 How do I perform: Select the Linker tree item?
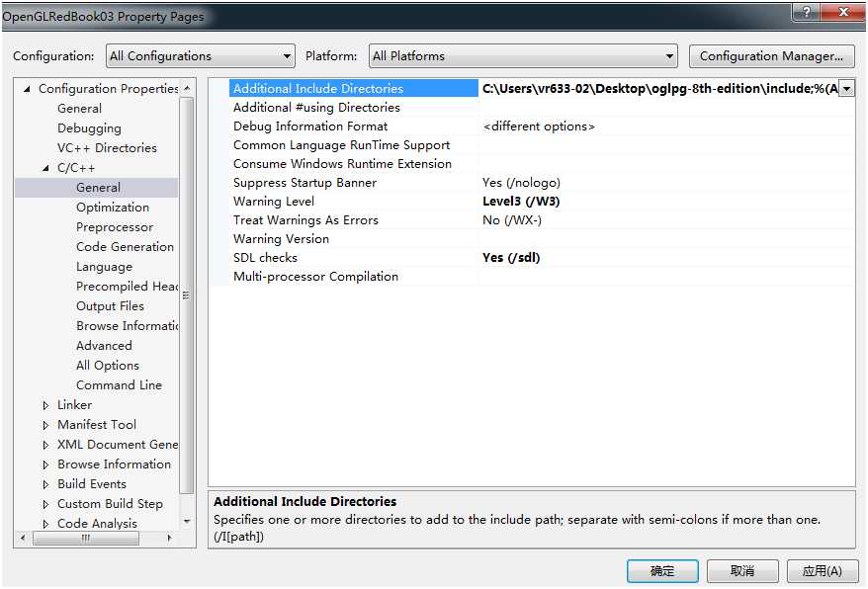tap(75, 405)
